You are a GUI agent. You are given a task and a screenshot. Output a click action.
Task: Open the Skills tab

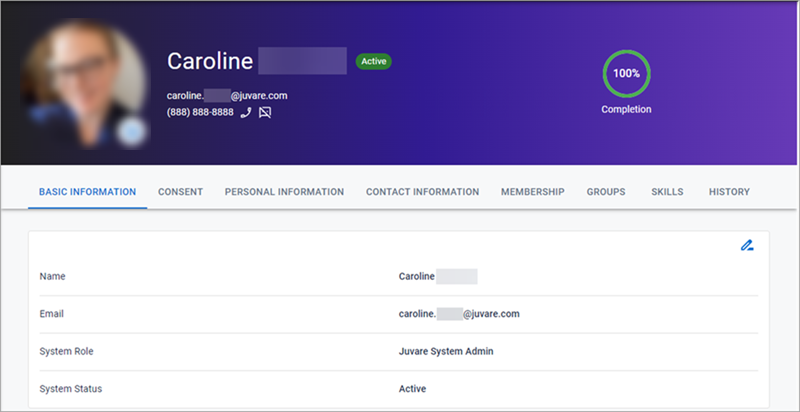(667, 192)
